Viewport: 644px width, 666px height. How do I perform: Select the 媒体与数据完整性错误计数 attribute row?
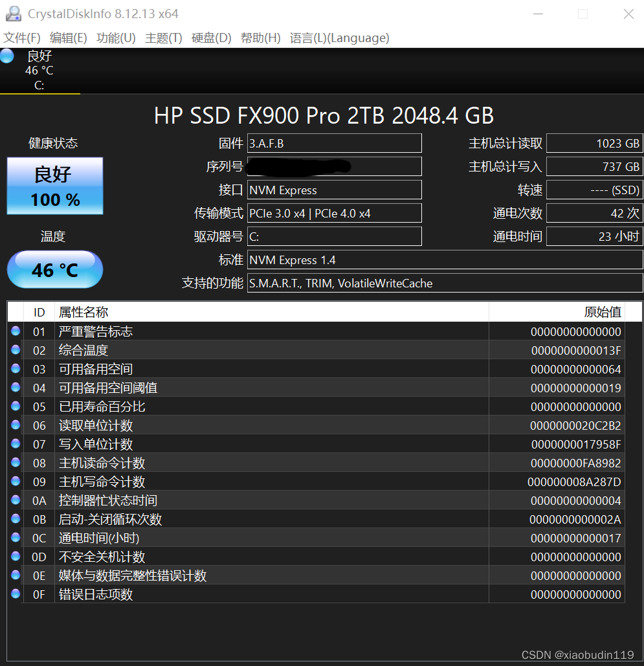coord(316,575)
